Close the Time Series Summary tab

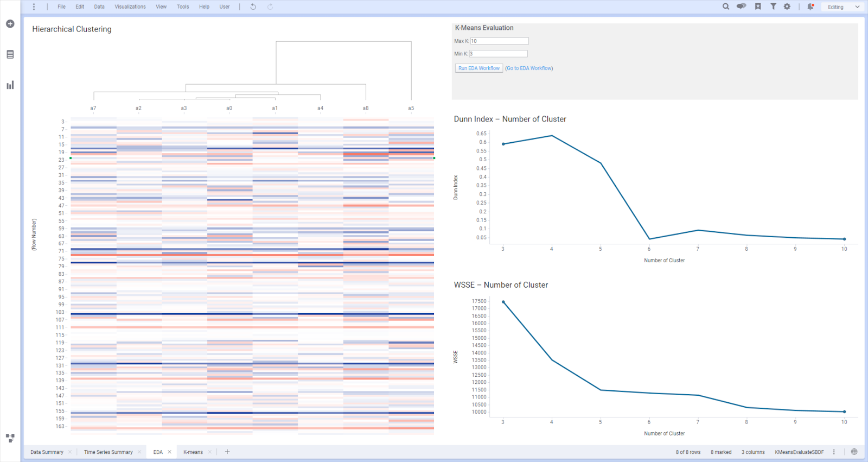click(x=139, y=452)
